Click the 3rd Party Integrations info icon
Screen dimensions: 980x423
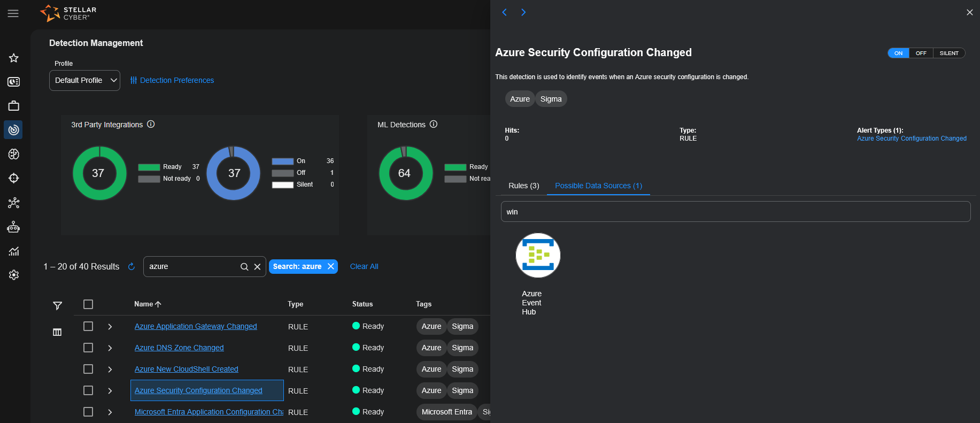pos(151,124)
